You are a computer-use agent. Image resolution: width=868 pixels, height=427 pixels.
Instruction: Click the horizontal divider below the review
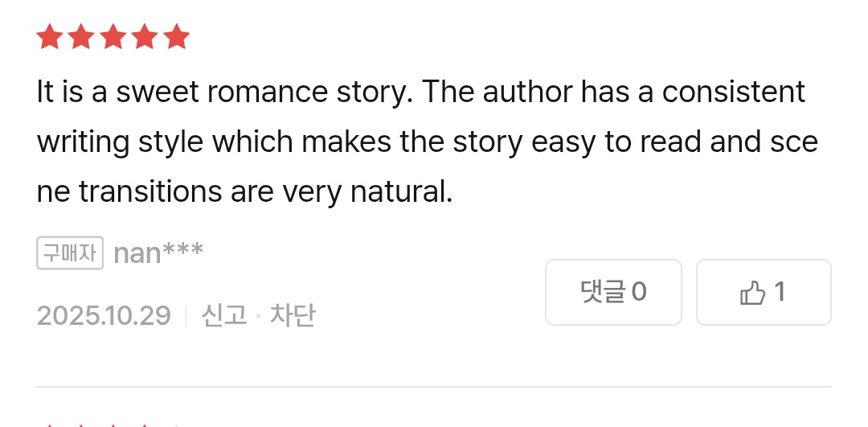coord(434,387)
